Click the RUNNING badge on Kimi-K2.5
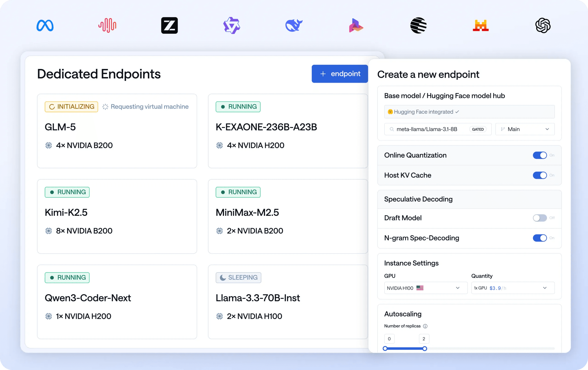Screen dimensions: 588x370 (67, 192)
